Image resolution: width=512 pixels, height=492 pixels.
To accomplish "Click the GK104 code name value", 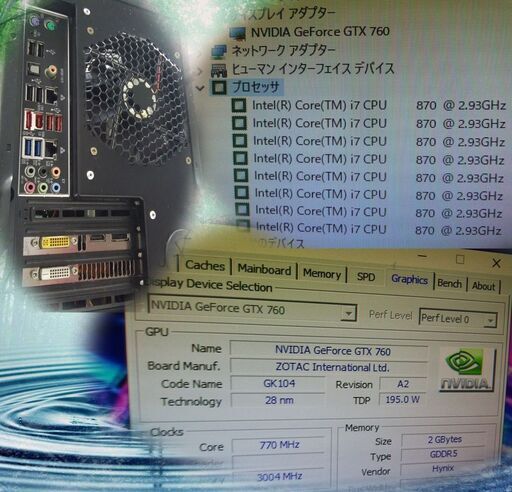I will click(x=278, y=384).
